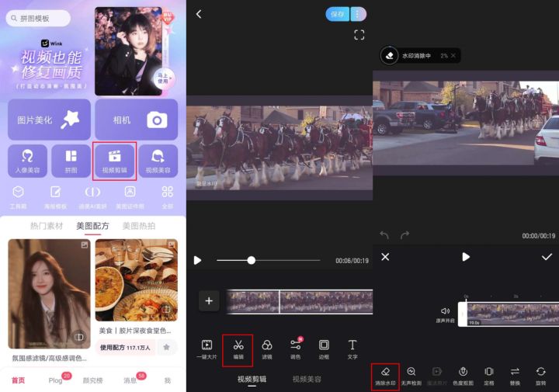The width and height of the screenshot is (559, 392).
Task: Click the 00:00/00:19 time readout
Action: 539,236
